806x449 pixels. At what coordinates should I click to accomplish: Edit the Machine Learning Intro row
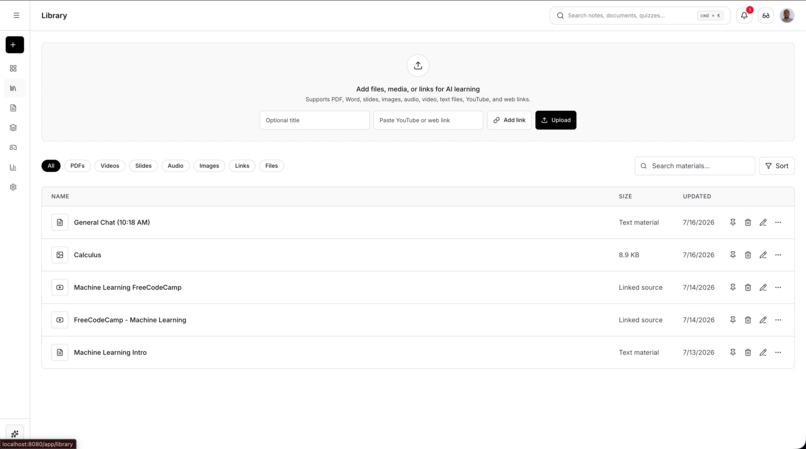click(x=763, y=352)
